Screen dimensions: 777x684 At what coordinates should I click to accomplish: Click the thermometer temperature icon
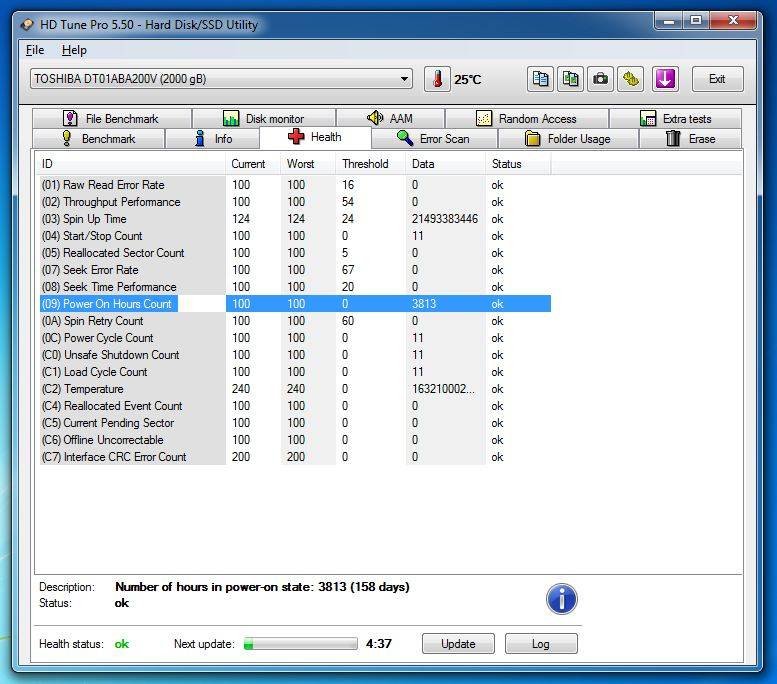437,79
